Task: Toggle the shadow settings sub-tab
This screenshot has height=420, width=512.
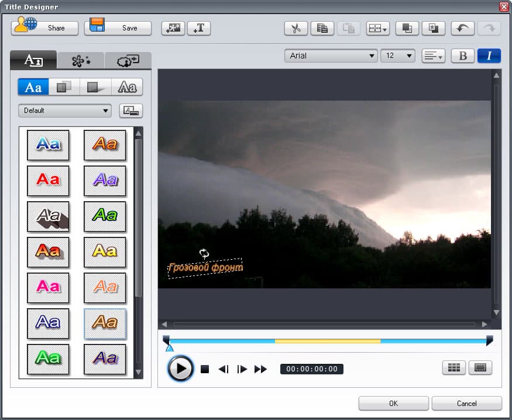Action: click(x=96, y=87)
